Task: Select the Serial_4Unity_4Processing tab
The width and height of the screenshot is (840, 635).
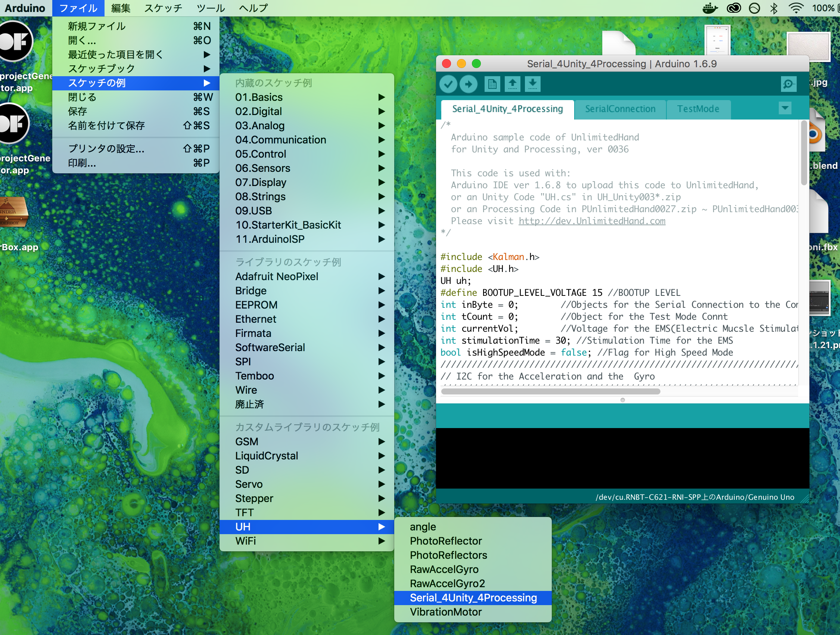Action: click(507, 109)
